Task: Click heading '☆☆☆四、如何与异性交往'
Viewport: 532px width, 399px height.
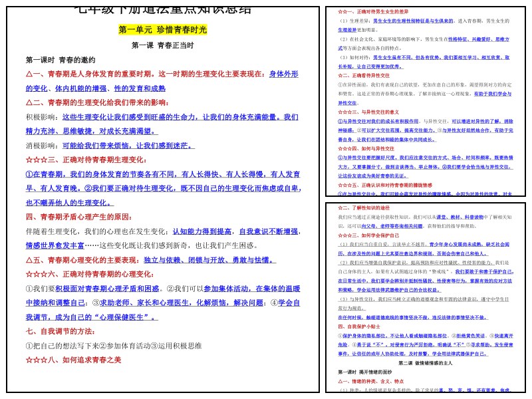Action: tap(366, 148)
